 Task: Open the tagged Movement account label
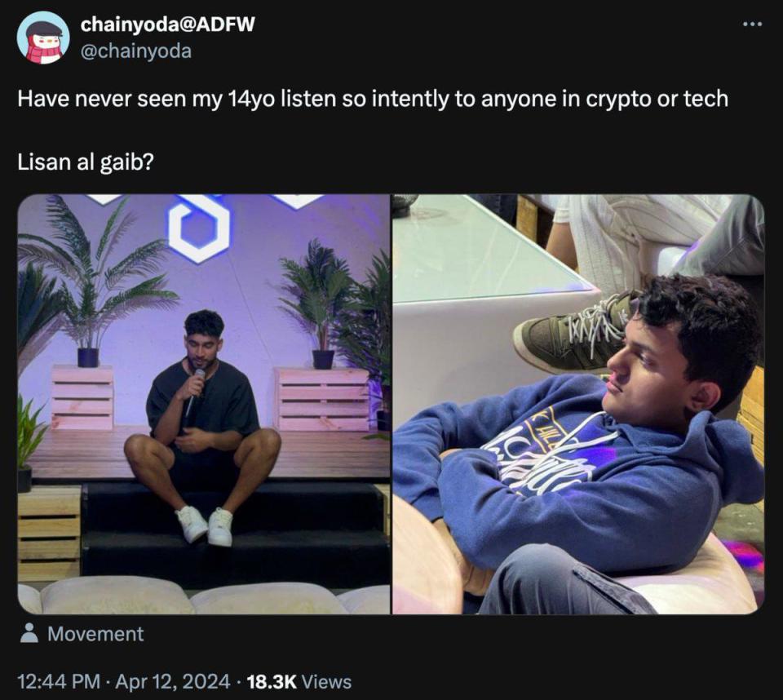coord(95,634)
